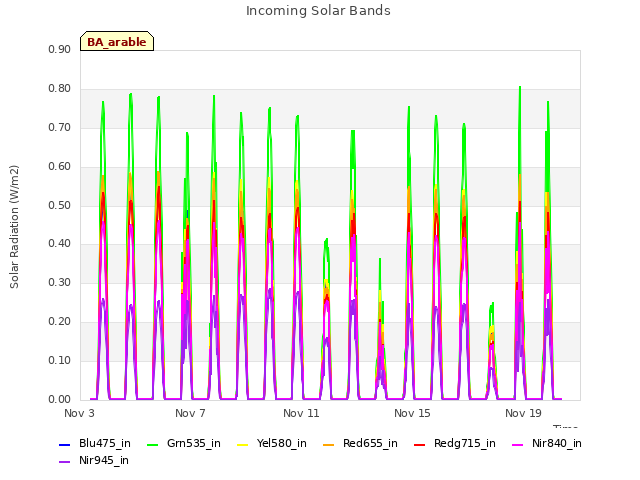The width and height of the screenshot is (640, 480).
Task: Click the Nov 7 x-axis label
Action: click(190, 413)
